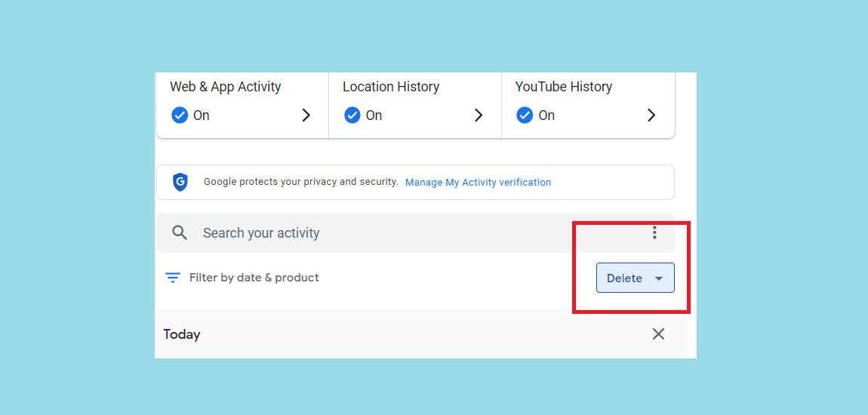The image size is (868, 415).
Task: Focus the Search your activity field
Action: pos(415,233)
